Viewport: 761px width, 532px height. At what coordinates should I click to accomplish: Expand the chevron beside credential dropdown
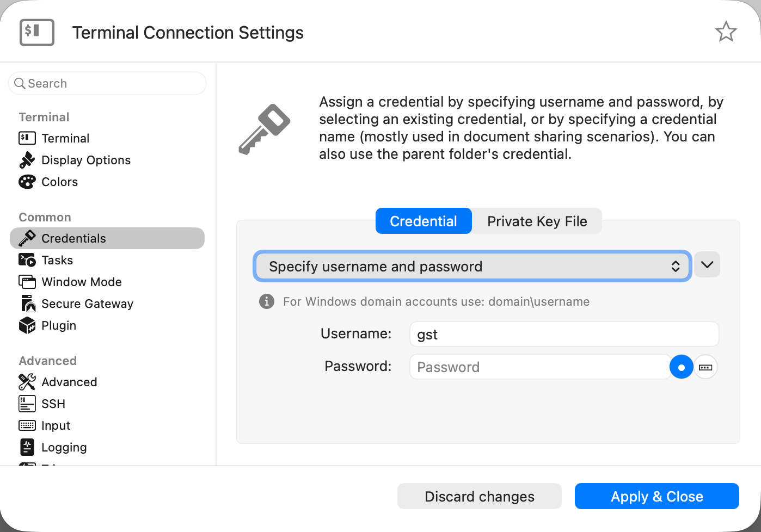(707, 265)
